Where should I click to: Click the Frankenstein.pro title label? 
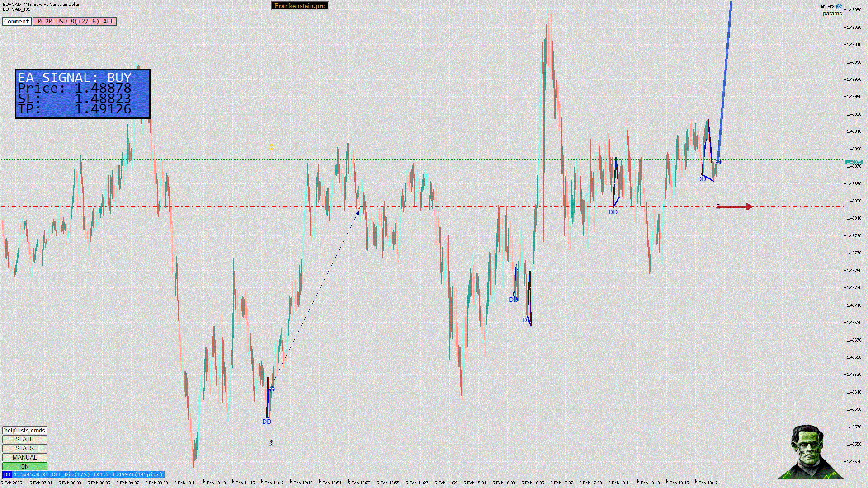click(300, 6)
